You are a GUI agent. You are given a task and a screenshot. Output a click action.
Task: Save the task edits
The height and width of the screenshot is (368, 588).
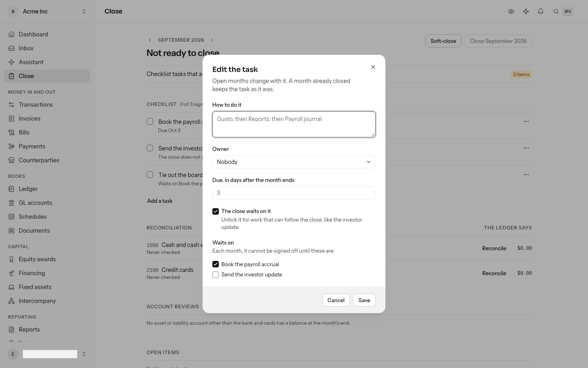364,300
